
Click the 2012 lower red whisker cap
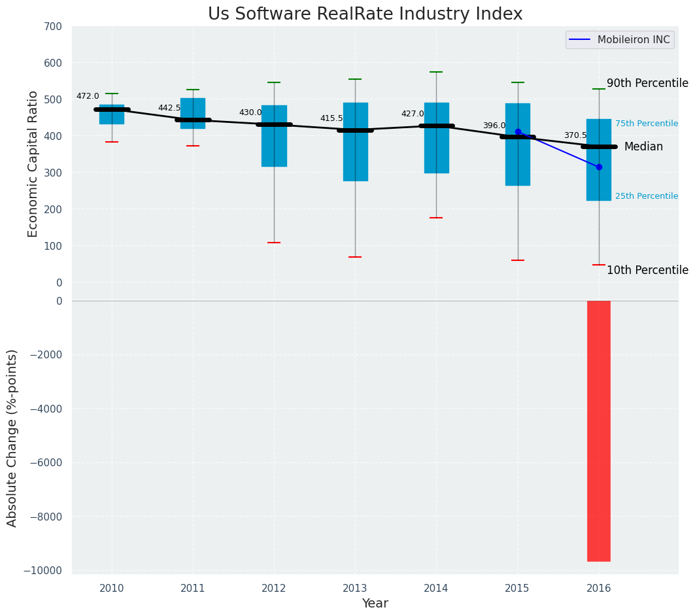(x=274, y=243)
